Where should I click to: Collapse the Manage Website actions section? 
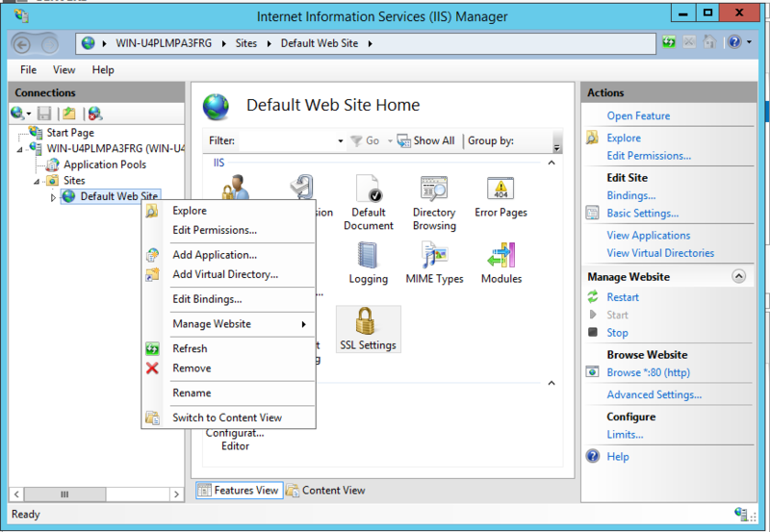(x=738, y=276)
